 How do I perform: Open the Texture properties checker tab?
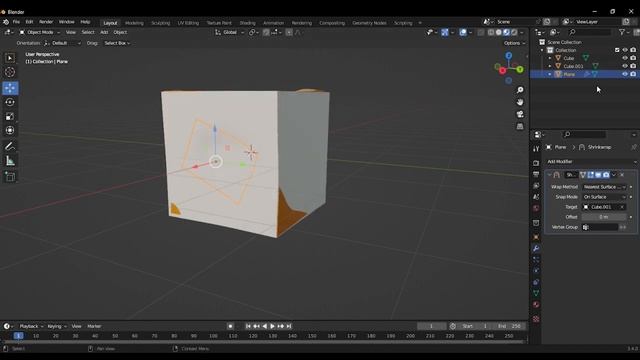click(x=536, y=319)
